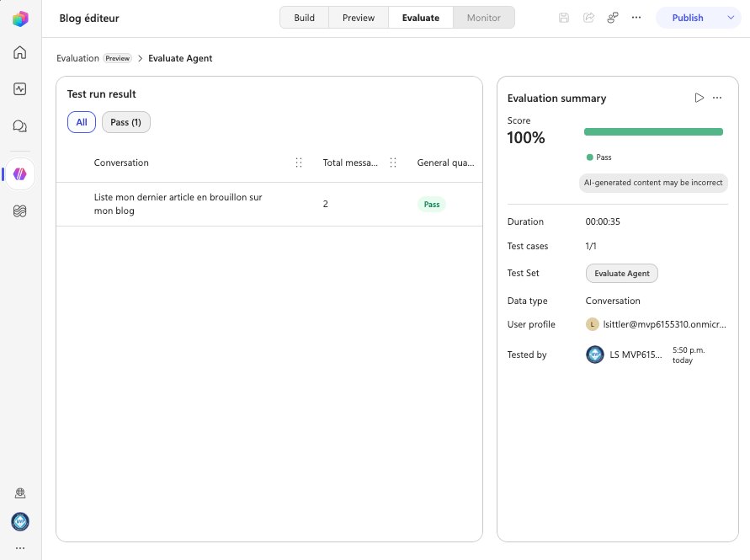
Task: Open the account avatar in sidebar
Action: [20, 521]
